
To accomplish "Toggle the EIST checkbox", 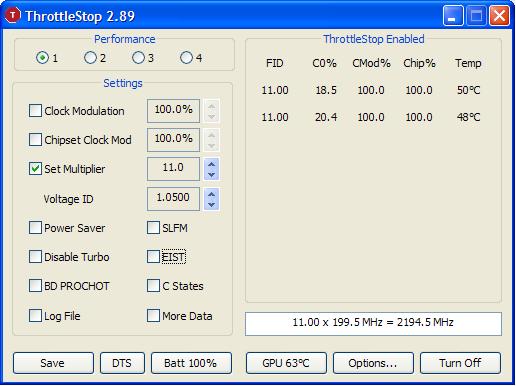I will [x=153, y=257].
